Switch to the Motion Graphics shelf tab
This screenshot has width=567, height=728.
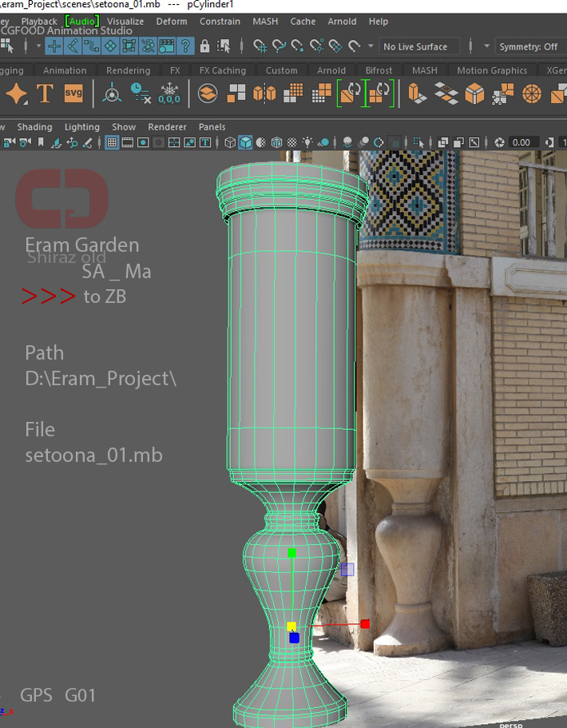click(492, 70)
